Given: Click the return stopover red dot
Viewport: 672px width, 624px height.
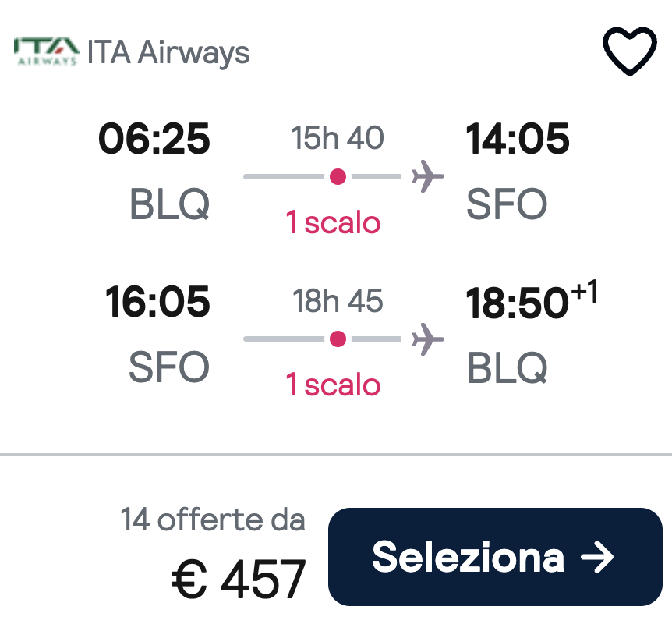Looking at the screenshot, I should tap(338, 339).
